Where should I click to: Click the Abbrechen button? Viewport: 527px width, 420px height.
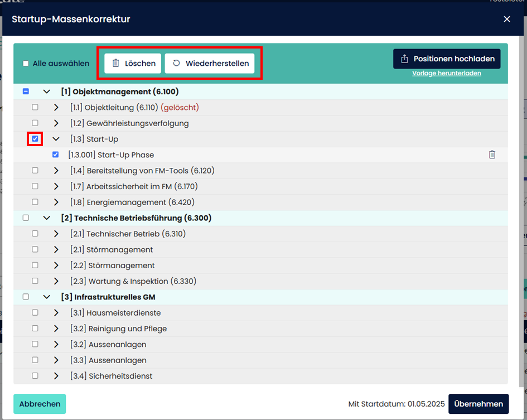coord(40,404)
